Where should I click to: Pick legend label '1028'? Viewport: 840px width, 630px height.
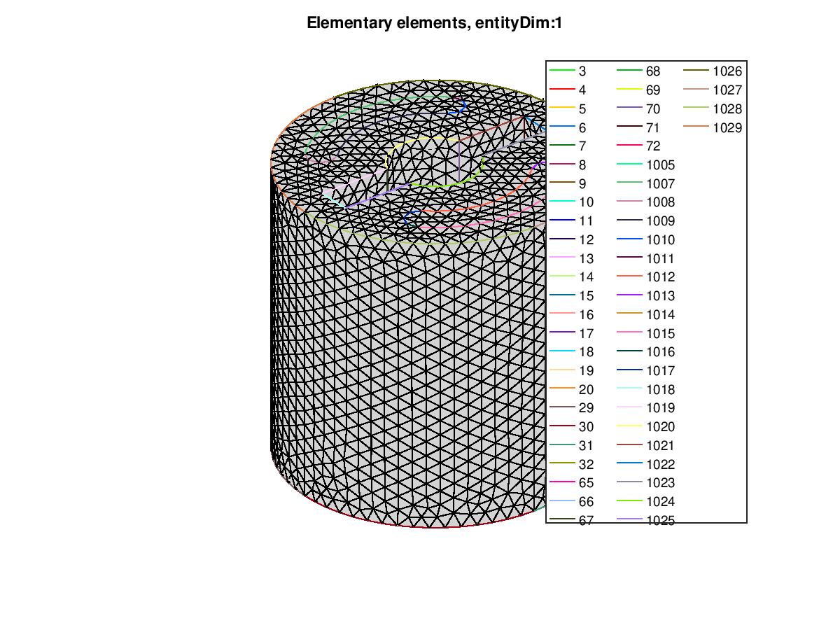[727, 109]
